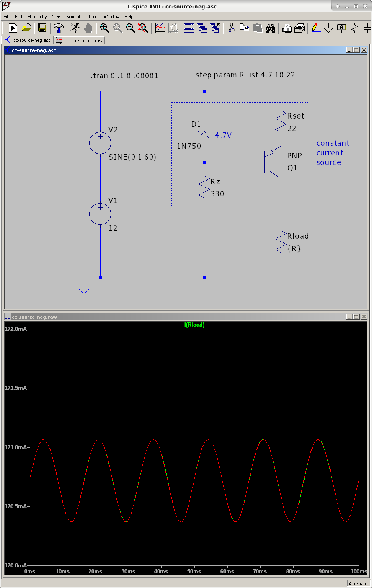The height and width of the screenshot is (588, 372).
Task: Select the label net tool
Action: point(342,28)
